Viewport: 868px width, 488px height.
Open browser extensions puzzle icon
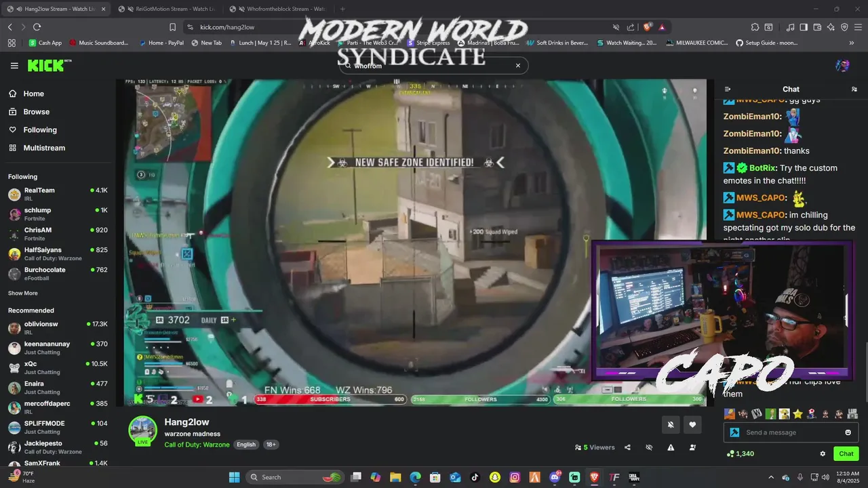tap(755, 27)
